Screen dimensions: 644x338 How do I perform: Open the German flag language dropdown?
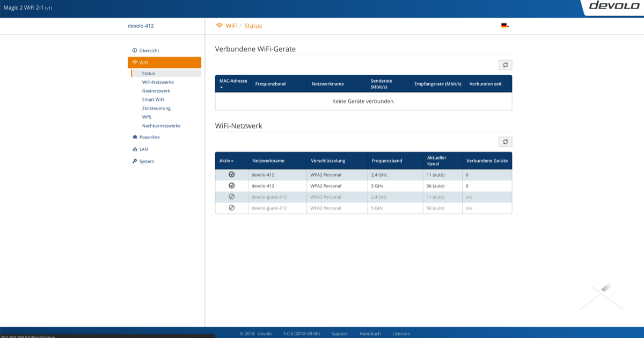point(504,26)
